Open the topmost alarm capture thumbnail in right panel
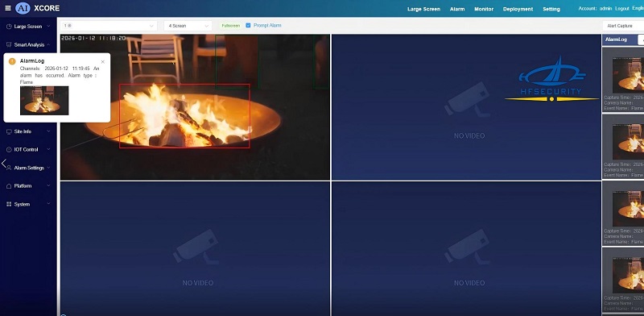This screenshot has width=644, height=316. pos(628,74)
